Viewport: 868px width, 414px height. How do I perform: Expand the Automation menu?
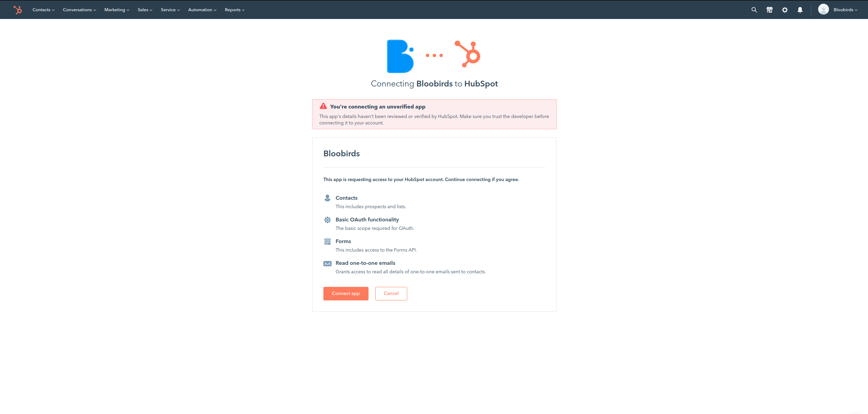pyautogui.click(x=202, y=10)
